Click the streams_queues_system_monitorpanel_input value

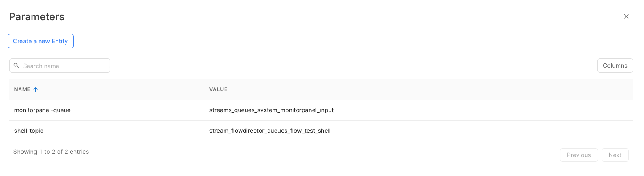[x=271, y=110]
